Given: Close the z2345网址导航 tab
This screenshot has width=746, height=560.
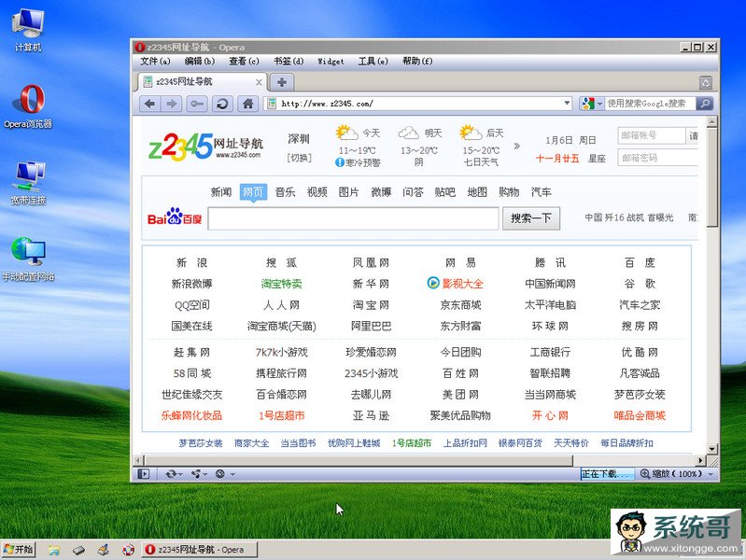Looking at the screenshot, I should (259, 82).
